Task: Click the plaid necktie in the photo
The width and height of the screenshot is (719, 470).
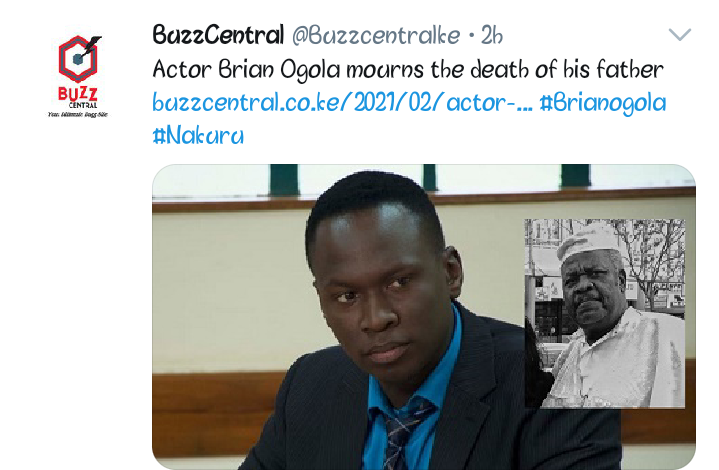Action: pos(404,433)
